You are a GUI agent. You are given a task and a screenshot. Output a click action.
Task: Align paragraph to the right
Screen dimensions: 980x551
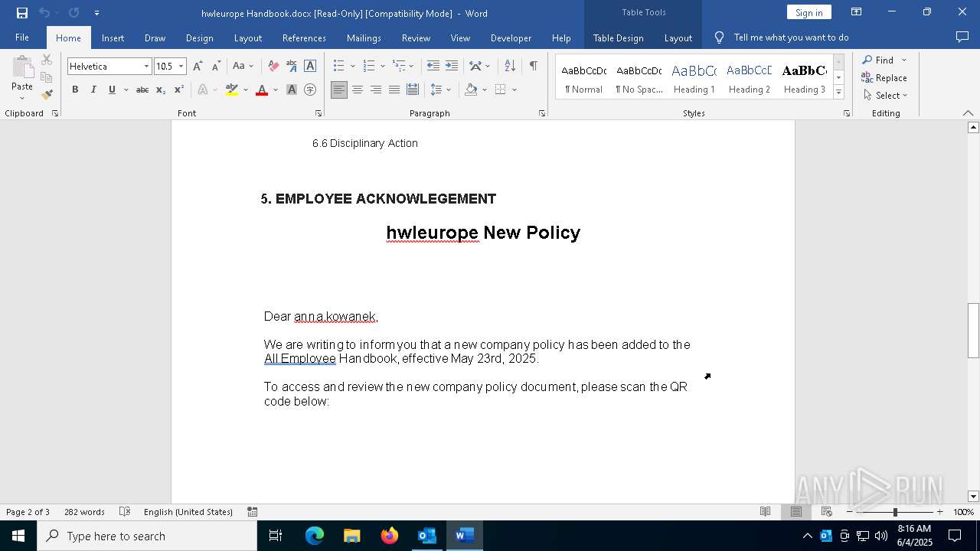pos(376,90)
